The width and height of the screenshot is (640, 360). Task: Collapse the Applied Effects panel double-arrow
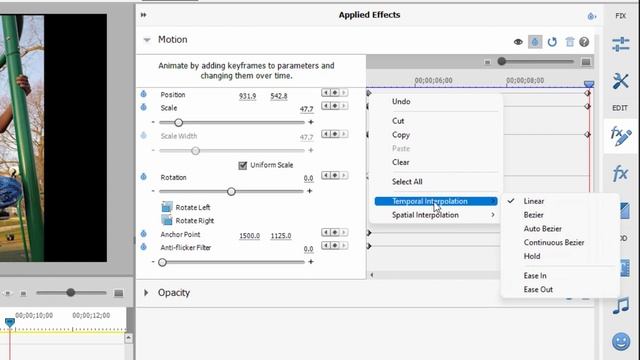click(x=144, y=15)
